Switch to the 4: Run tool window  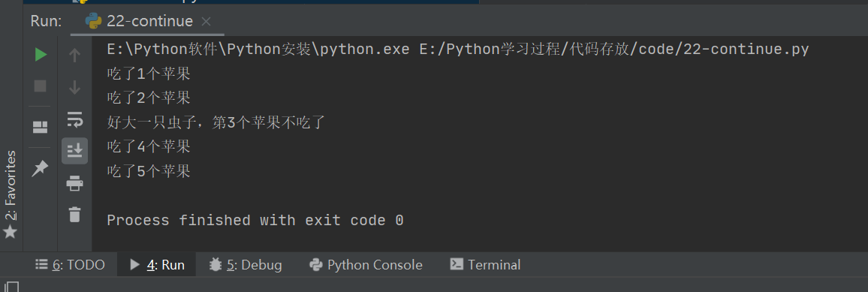157,265
